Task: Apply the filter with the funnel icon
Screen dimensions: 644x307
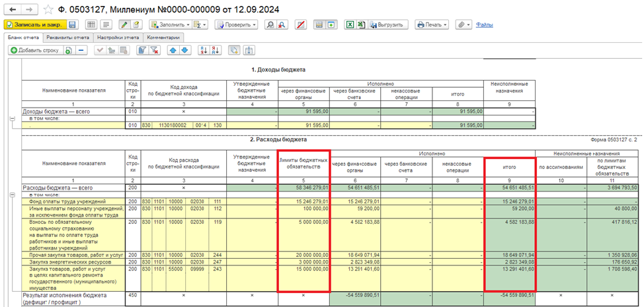Action: click(141, 50)
